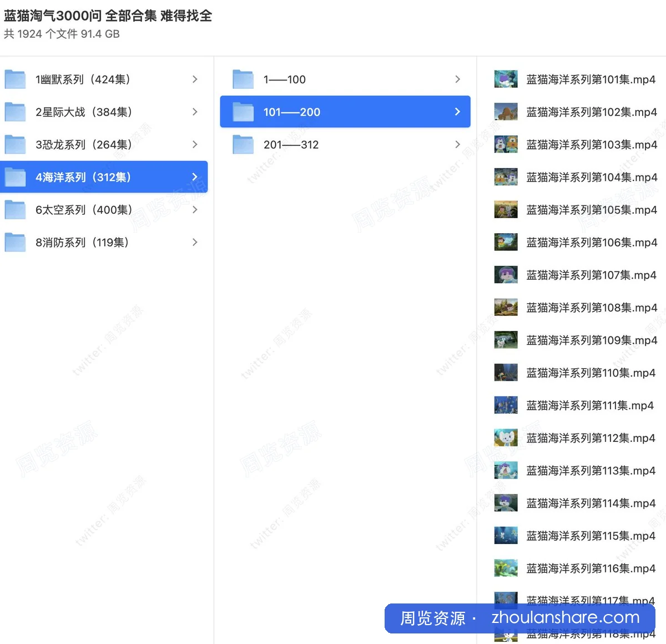666x644 pixels.
Task: Open thumbnail of 蓝猫海洋系列第107集.mp4
Action: tap(506, 275)
